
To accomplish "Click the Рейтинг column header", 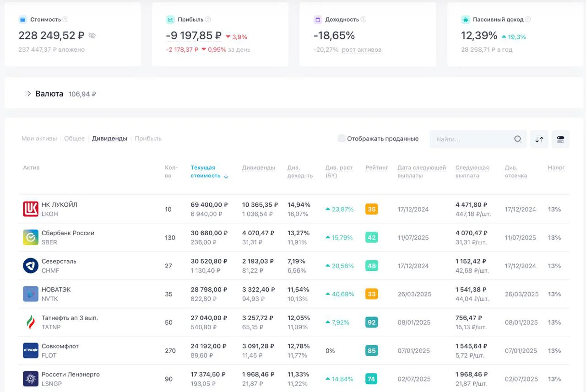I will click(x=377, y=168).
